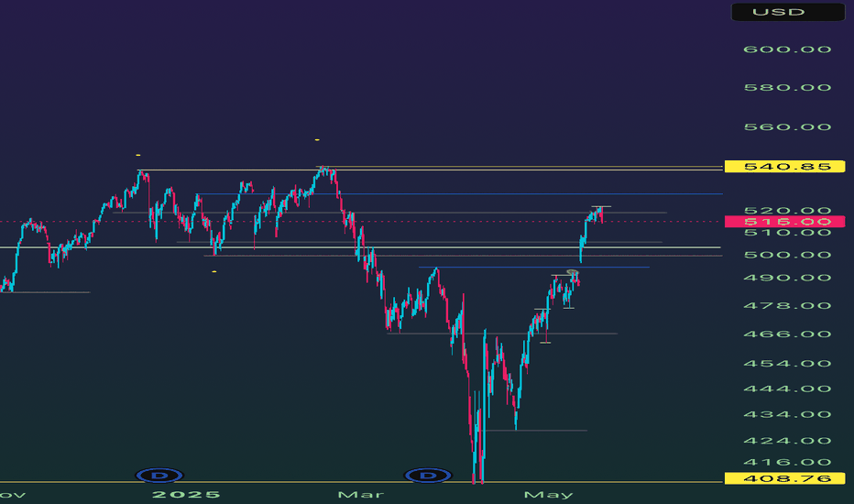Image resolution: width=854 pixels, height=504 pixels.
Task: Click the 2025 label on time axis
Action: 186,495
